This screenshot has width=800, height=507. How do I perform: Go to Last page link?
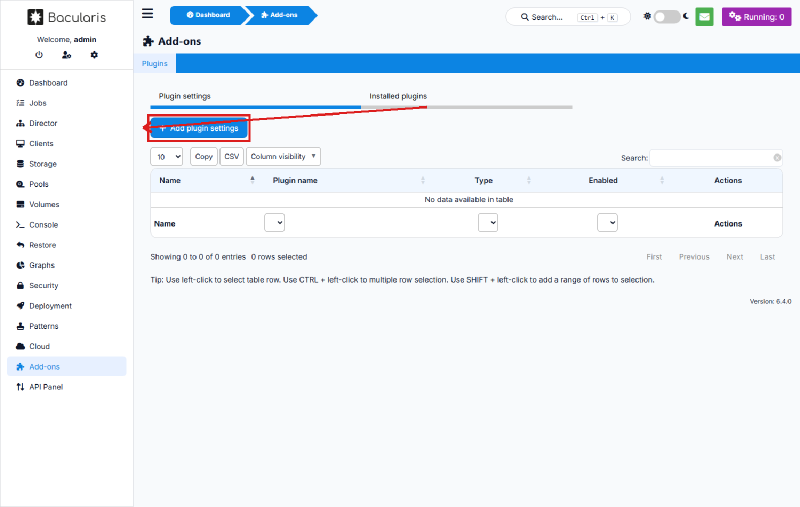(767, 257)
